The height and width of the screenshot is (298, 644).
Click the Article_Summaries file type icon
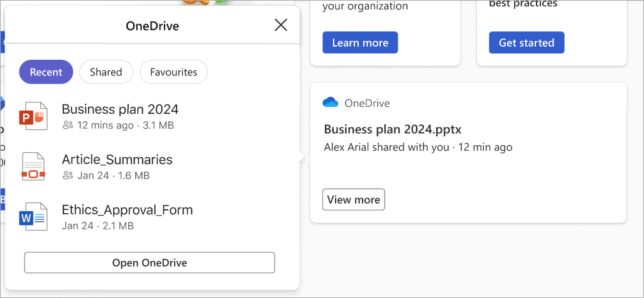click(x=33, y=167)
